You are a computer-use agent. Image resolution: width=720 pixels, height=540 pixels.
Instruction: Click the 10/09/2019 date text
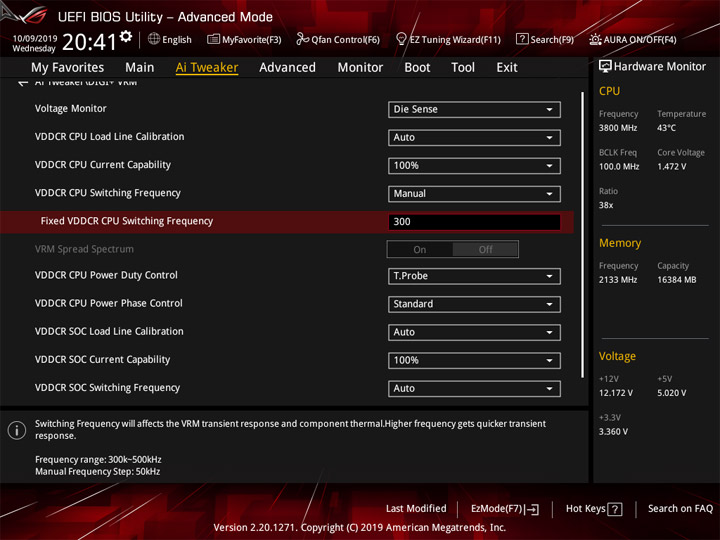[x=35, y=39]
